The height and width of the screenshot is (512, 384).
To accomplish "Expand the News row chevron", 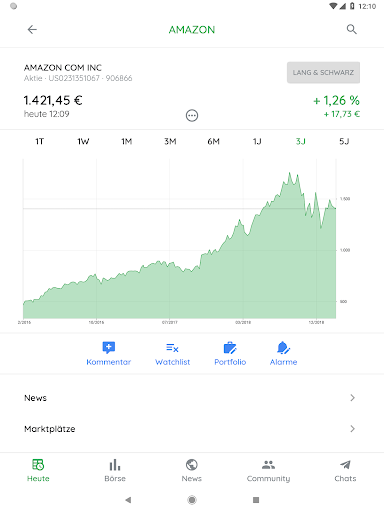I will coord(352,398).
